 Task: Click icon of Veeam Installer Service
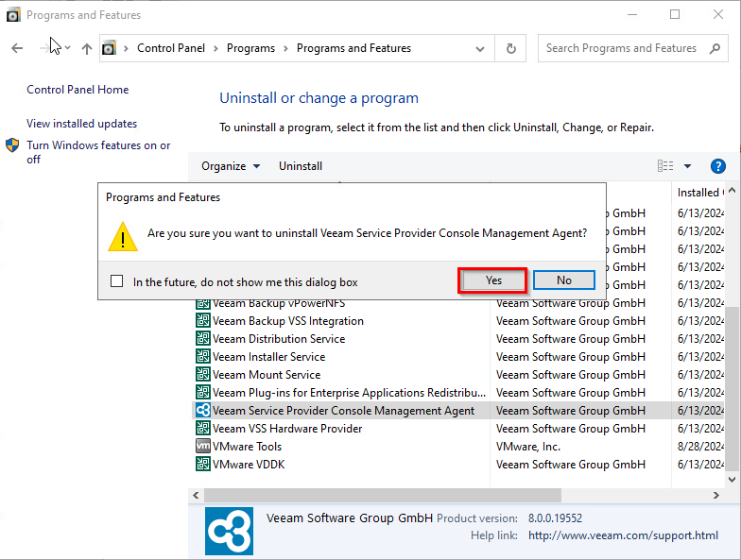pyautogui.click(x=203, y=357)
